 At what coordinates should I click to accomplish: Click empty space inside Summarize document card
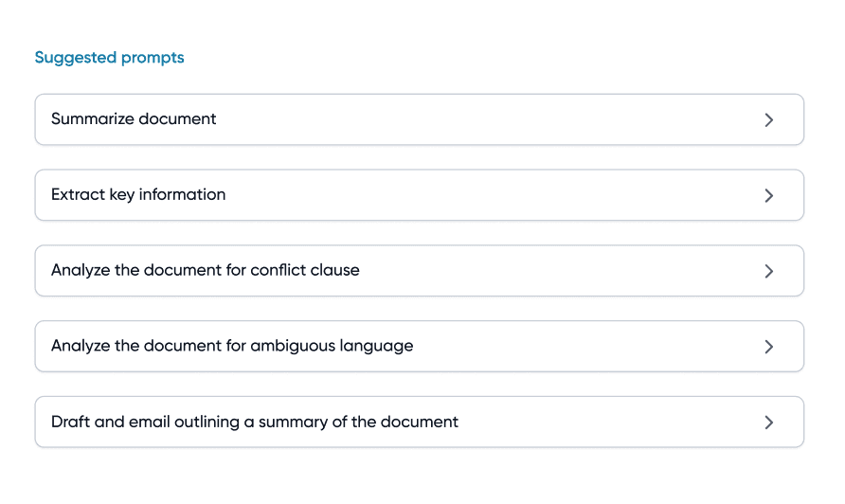pyautogui.click(x=485, y=119)
